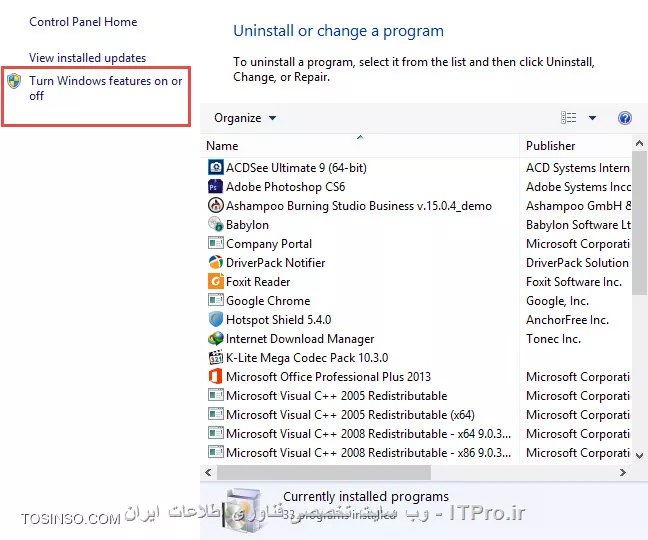648x540 pixels.
Task: Click the Hotspot Shield icon
Action: 215,319
